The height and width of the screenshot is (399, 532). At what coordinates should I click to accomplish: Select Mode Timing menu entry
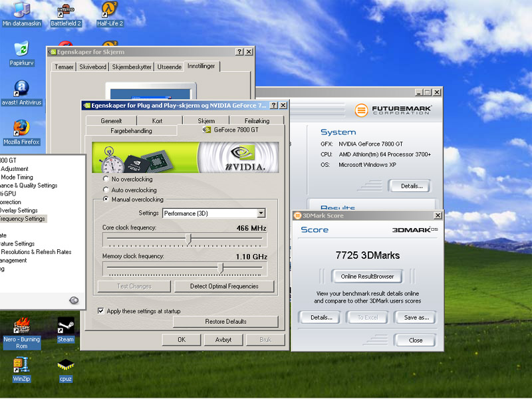(17, 177)
